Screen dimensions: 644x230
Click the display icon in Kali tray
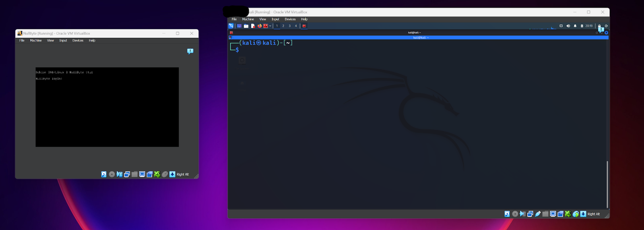click(561, 26)
